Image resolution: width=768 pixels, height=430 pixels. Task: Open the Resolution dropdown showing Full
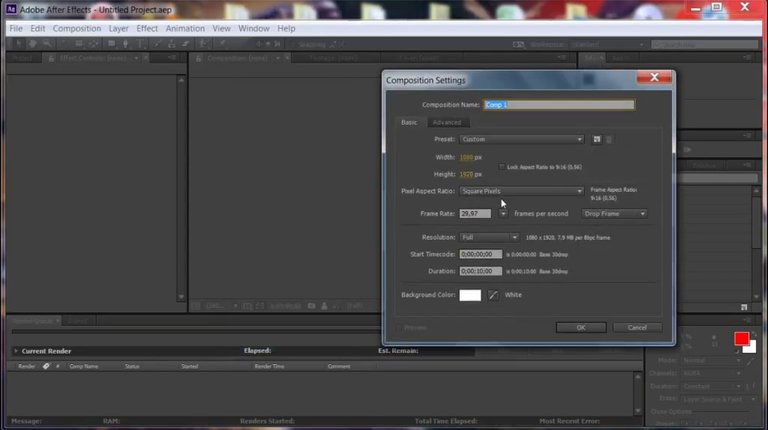489,238
